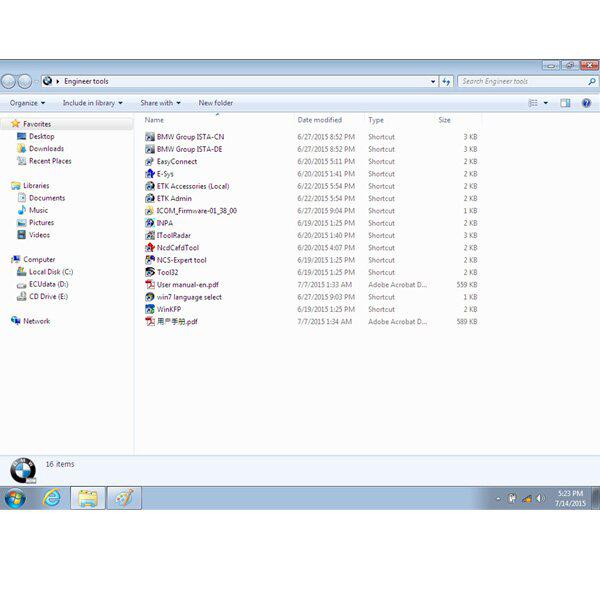The image size is (600, 600).
Task: Click the network tray icon
Action: [527, 498]
